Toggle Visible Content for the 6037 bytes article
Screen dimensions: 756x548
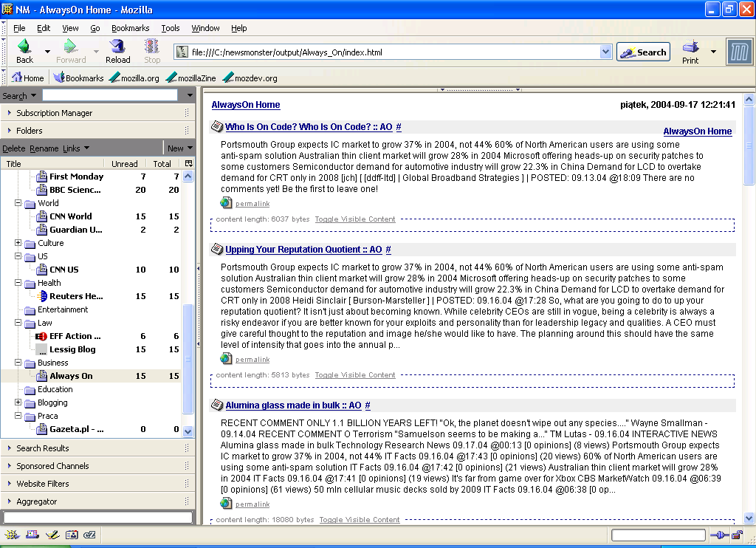click(355, 219)
